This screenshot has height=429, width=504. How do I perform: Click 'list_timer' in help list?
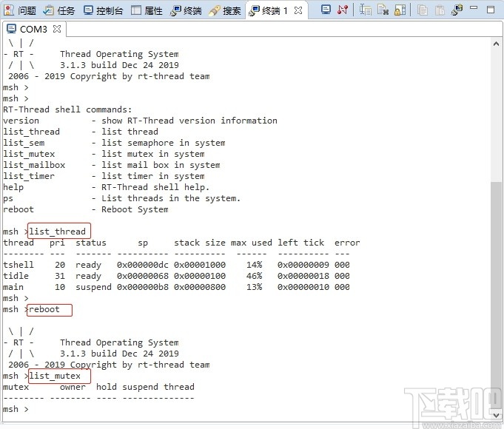pyautogui.click(x=29, y=176)
